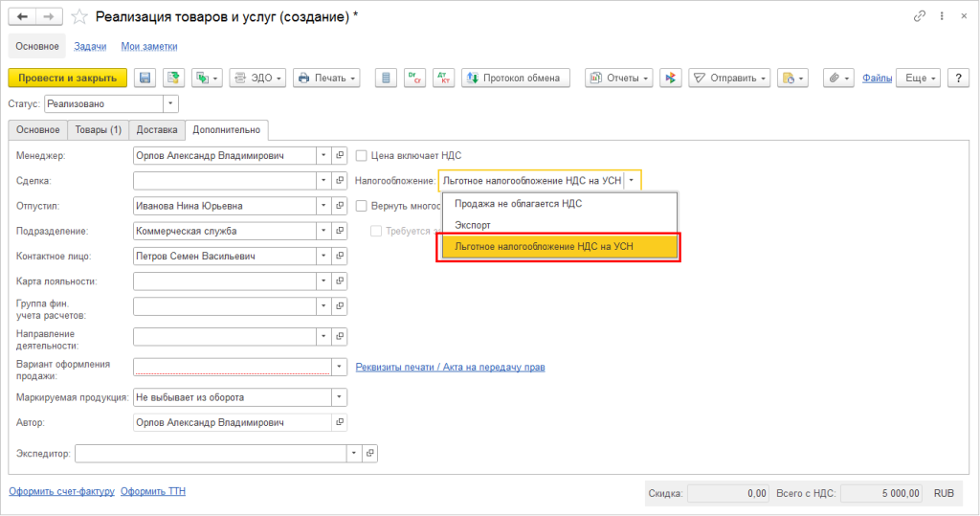Open 'Оформить счет-фактуру' link
Screen dimensions: 980x516
(62, 492)
